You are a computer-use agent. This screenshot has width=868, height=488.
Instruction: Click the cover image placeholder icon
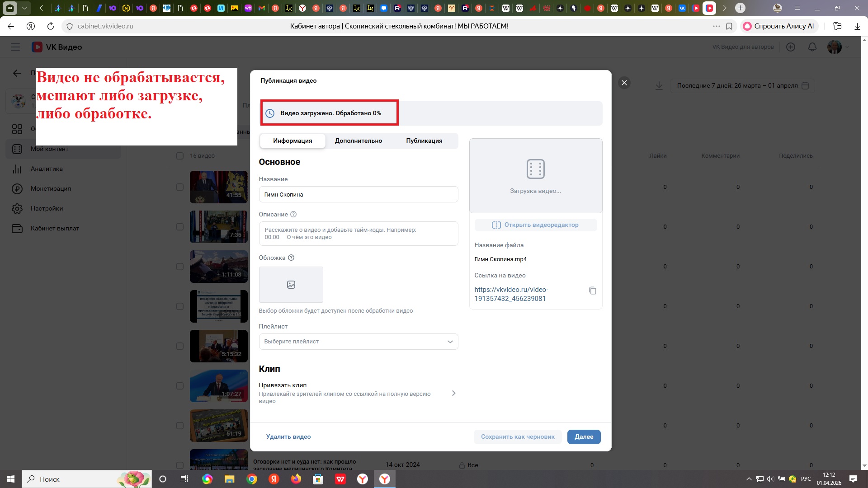coord(291,285)
